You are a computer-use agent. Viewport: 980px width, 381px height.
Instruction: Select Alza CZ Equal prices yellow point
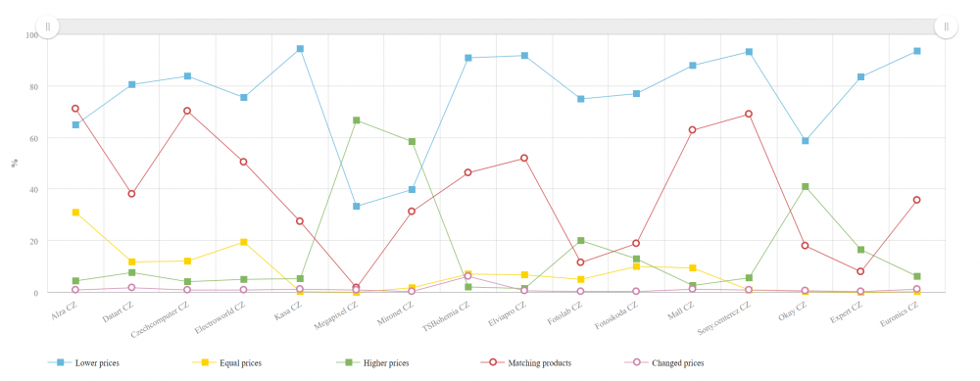75,213
